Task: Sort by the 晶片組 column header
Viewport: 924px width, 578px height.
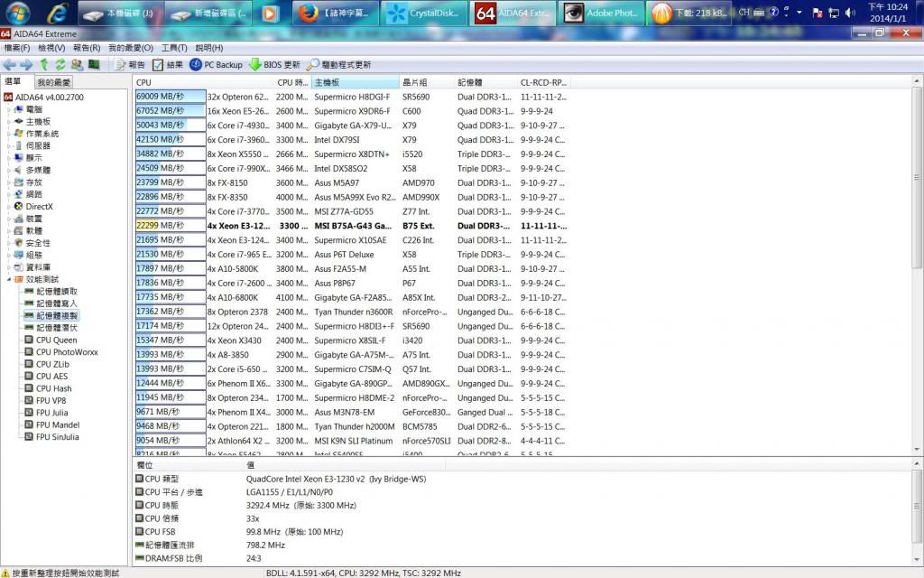Action: point(427,82)
